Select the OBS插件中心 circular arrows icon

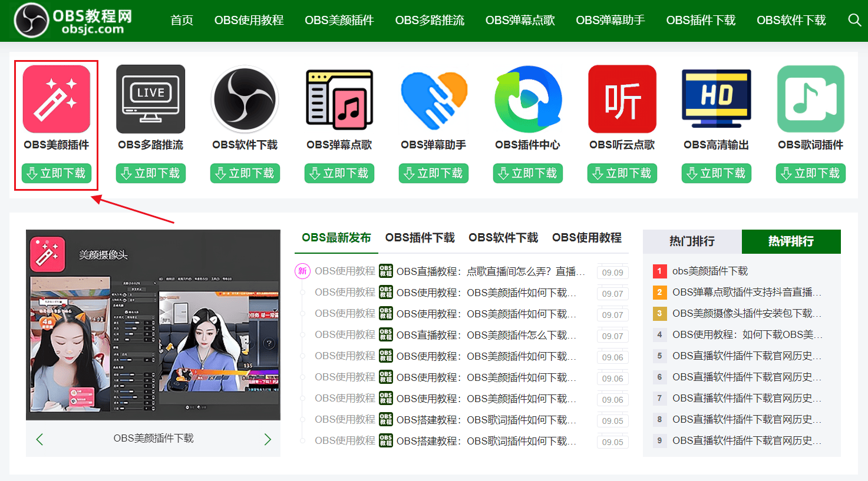click(527, 99)
